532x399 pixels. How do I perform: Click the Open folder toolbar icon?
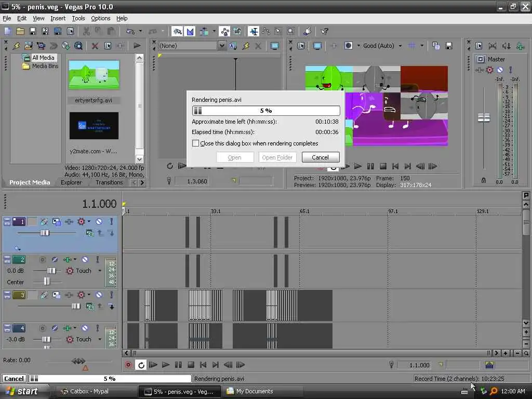pos(20,32)
